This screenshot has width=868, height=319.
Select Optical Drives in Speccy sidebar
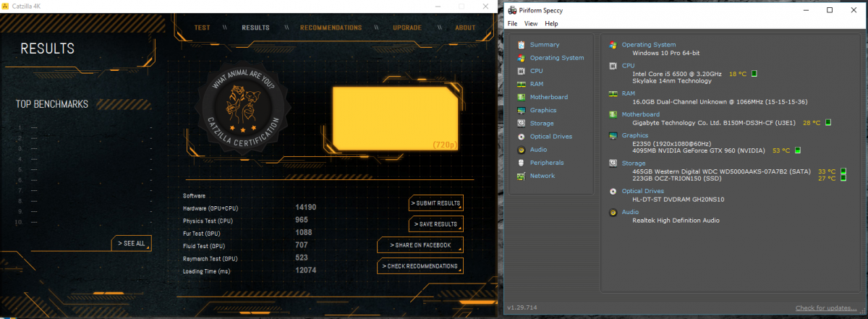(x=551, y=136)
